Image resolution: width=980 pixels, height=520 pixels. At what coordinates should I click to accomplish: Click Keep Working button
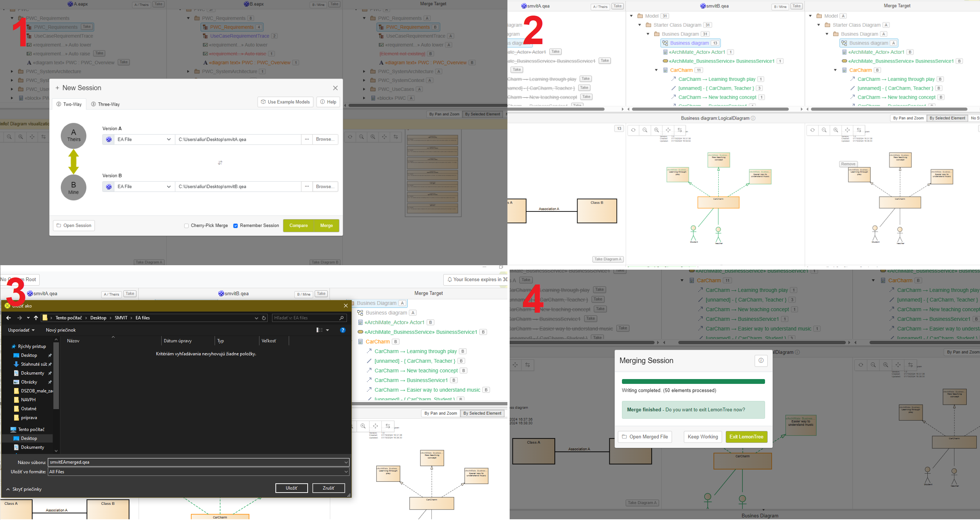point(703,437)
